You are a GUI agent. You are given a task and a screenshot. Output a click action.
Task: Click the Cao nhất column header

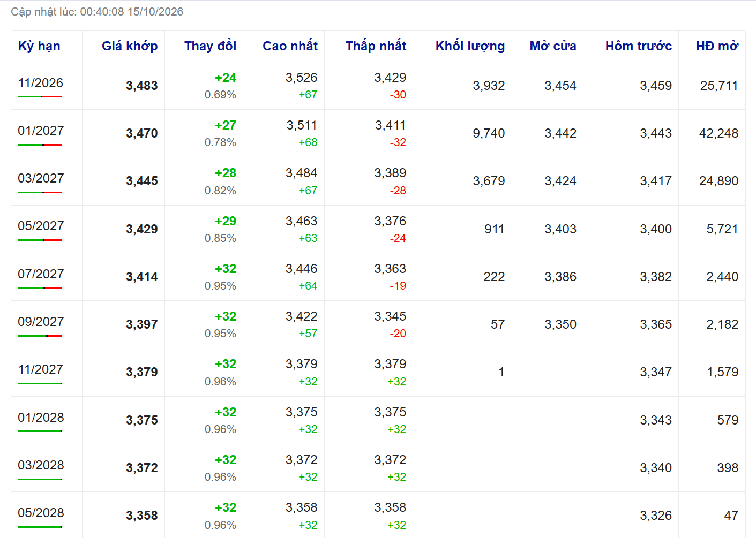(x=290, y=46)
